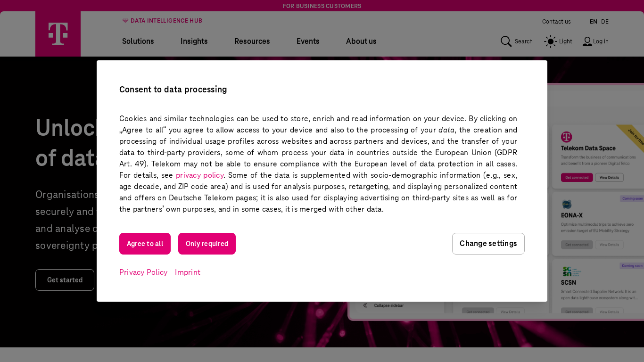The width and height of the screenshot is (644, 362).
Task: Click the EONA-X card logo
Action: [x=566, y=205]
